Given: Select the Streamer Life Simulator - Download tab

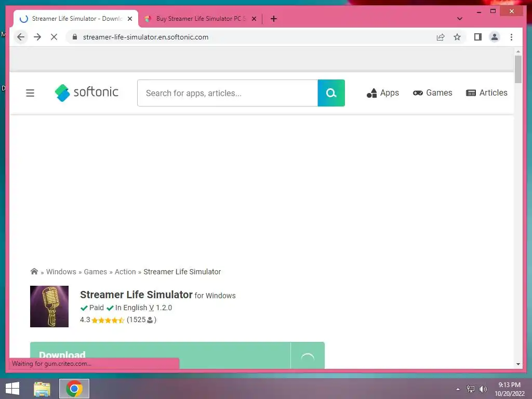Looking at the screenshot, I should (x=76, y=19).
